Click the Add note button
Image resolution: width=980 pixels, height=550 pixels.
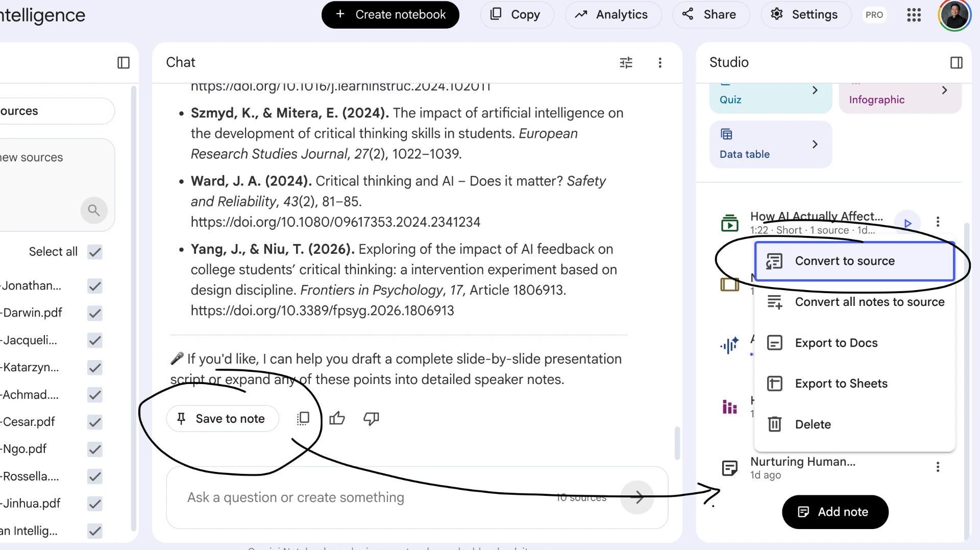point(835,512)
